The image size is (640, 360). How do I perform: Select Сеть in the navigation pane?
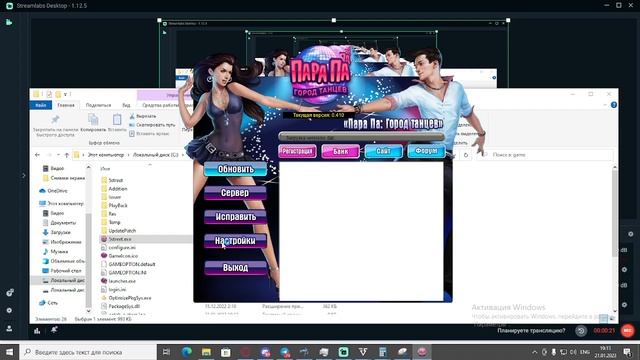pyautogui.click(x=48, y=303)
